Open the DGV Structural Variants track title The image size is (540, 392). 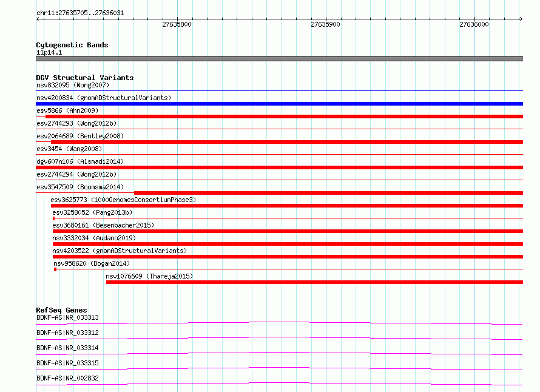(85, 78)
